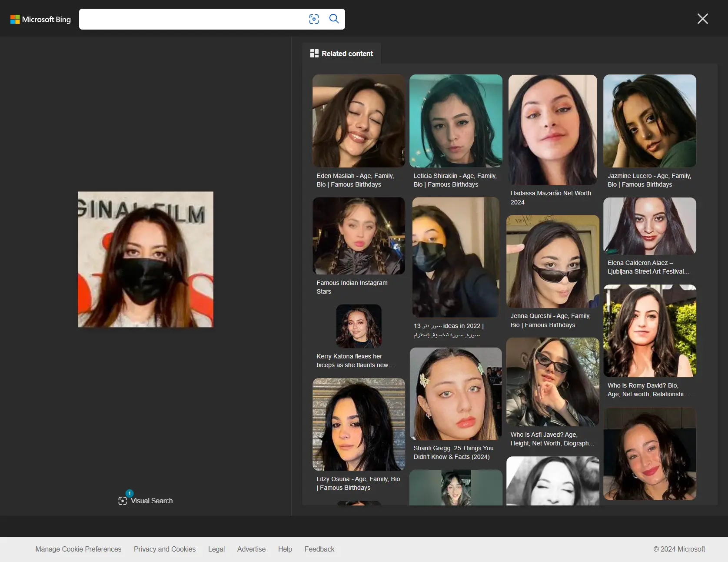Open visual search camera icon in search box
The height and width of the screenshot is (562, 728).
[314, 19]
